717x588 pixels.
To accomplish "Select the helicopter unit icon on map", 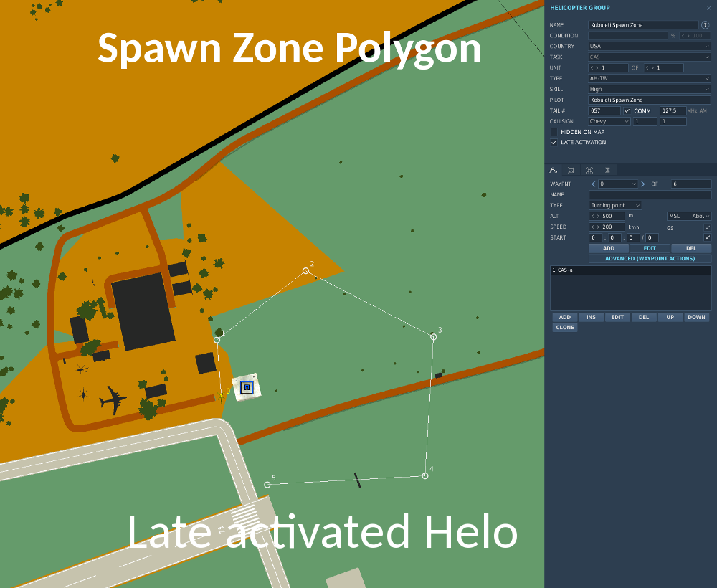I will pos(247,387).
